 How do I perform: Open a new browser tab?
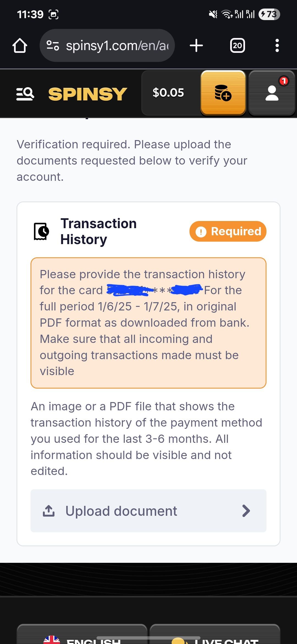[196, 45]
